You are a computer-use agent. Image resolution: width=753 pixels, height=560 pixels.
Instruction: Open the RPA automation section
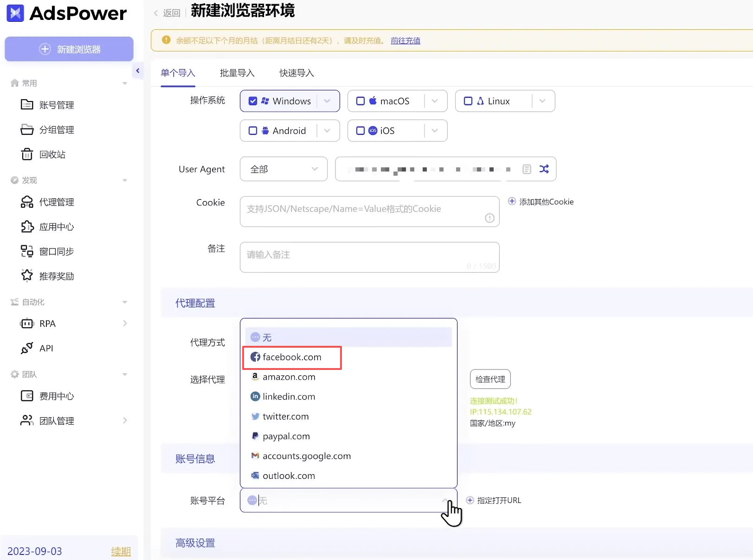tap(47, 323)
